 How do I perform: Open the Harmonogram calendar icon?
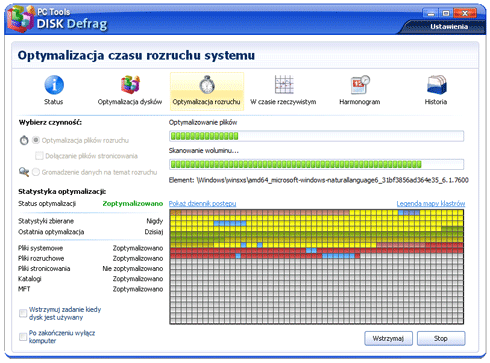[x=360, y=85]
